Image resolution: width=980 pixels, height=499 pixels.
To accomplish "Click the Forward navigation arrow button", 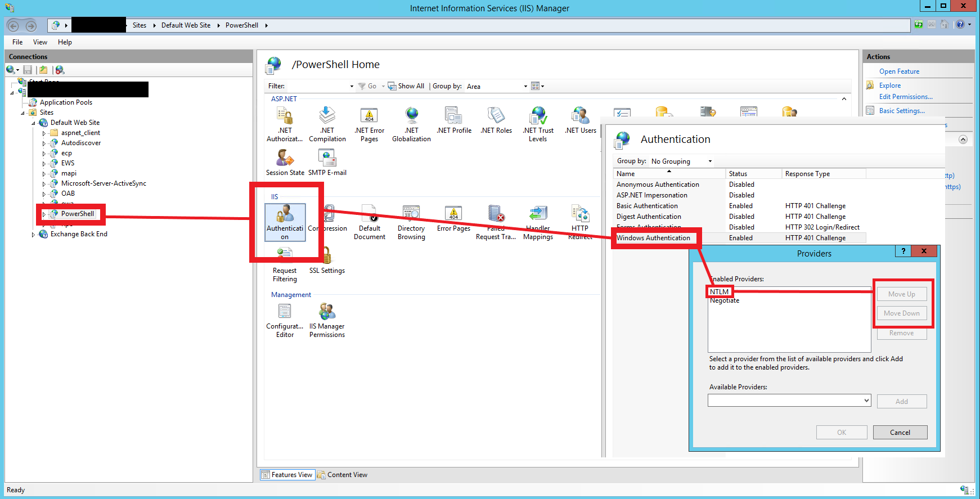I will (x=31, y=25).
